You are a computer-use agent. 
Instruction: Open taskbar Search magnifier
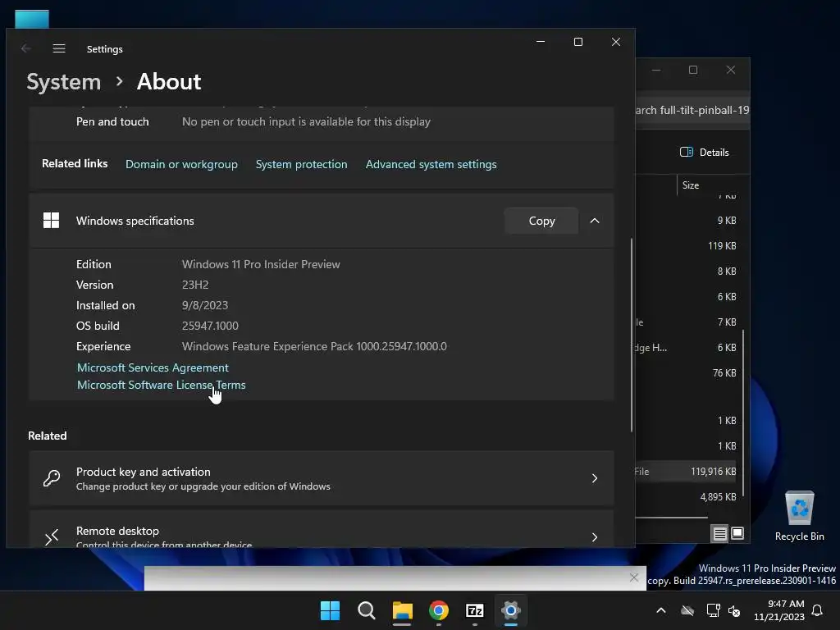point(367,610)
